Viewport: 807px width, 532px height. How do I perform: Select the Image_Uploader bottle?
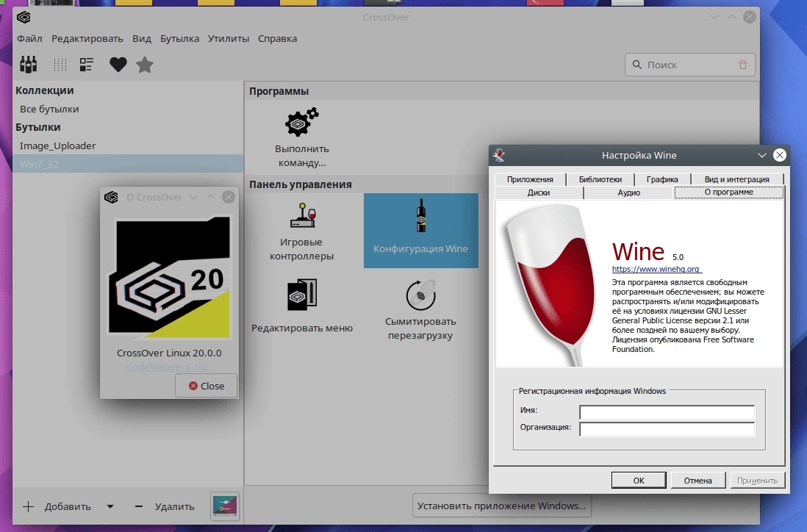128,145
